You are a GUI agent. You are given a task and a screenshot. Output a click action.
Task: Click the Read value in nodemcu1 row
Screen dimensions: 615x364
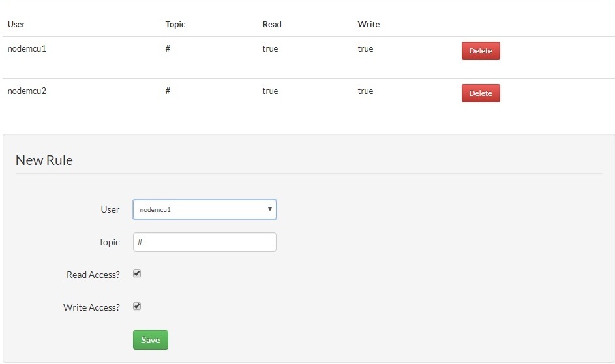click(270, 48)
